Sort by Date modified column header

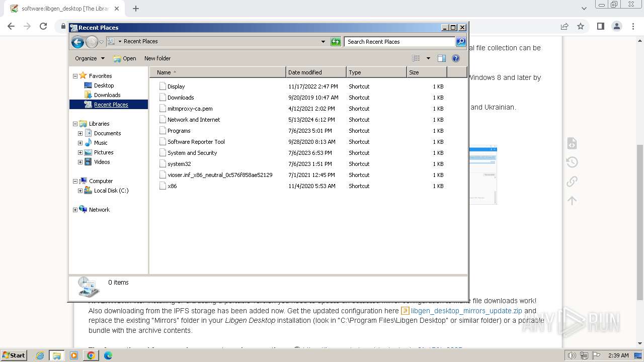point(316,72)
